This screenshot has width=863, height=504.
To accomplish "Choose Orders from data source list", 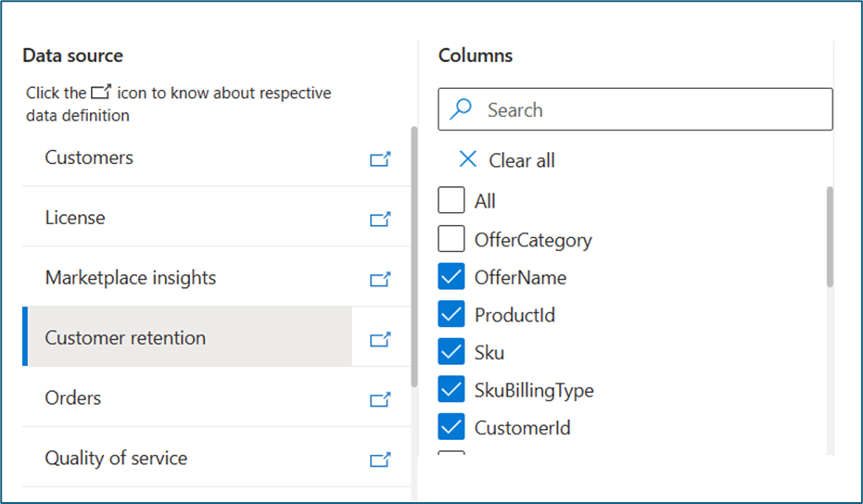I will (x=73, y=397).
